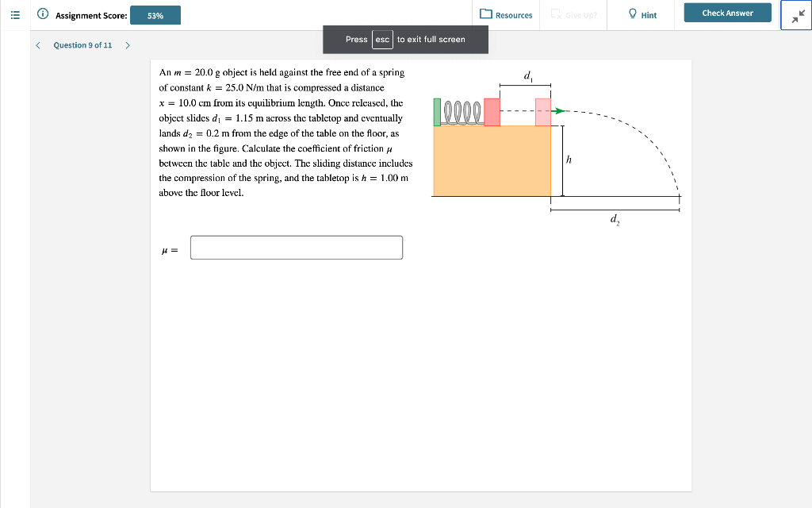812x508 pixels.
Task: Request a Hint for this question
Action: [642, 14]
